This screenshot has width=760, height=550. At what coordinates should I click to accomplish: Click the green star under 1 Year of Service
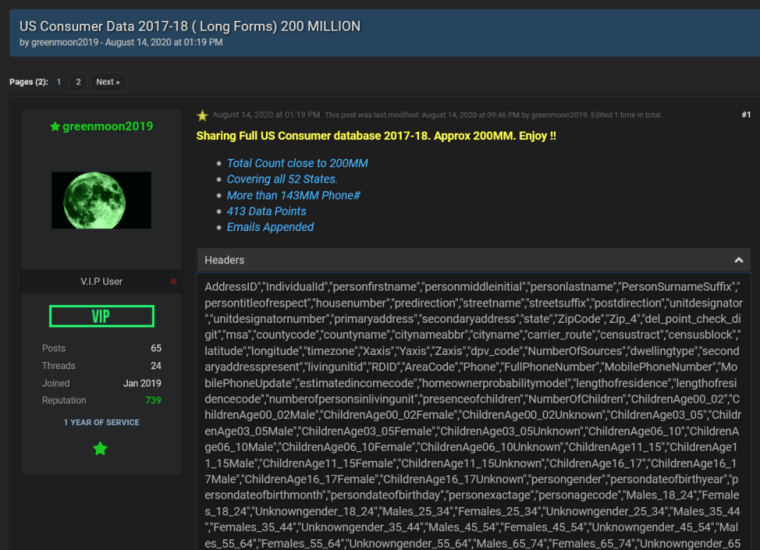pos(101,449)
